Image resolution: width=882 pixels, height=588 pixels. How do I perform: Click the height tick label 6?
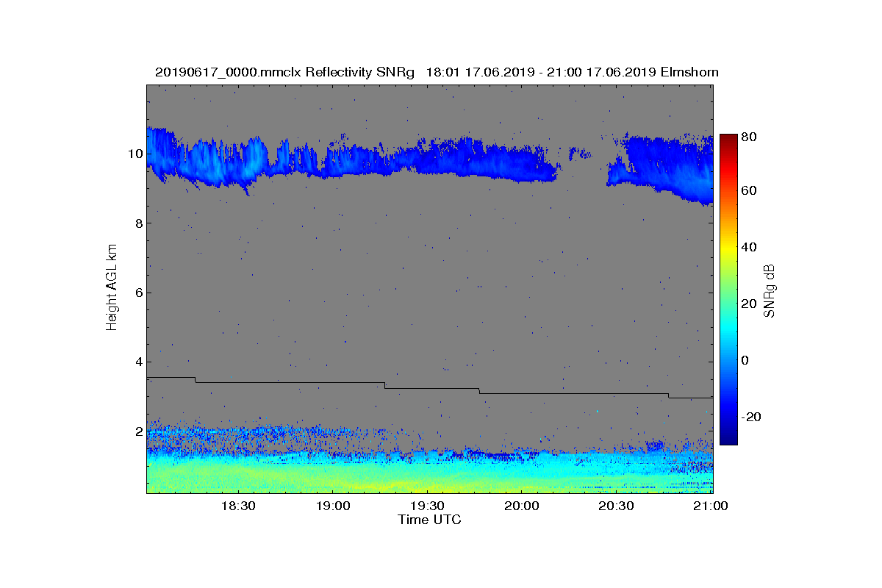[139, 293]
